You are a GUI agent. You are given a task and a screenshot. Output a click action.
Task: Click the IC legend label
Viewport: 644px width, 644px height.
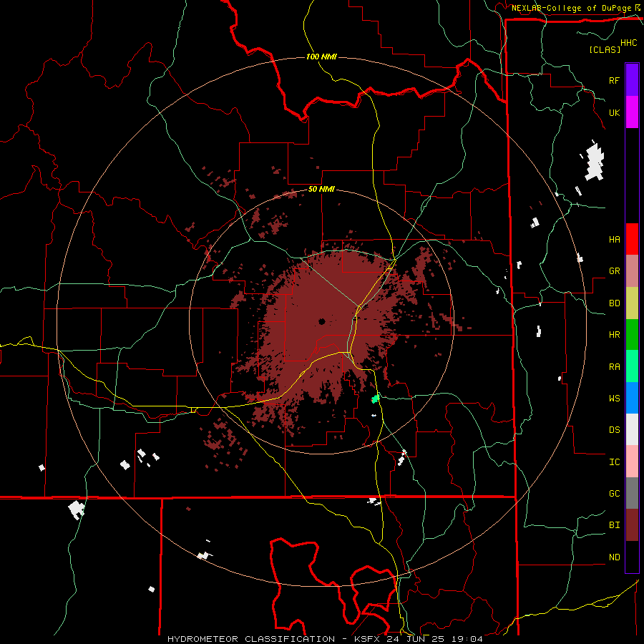(614, 462)
